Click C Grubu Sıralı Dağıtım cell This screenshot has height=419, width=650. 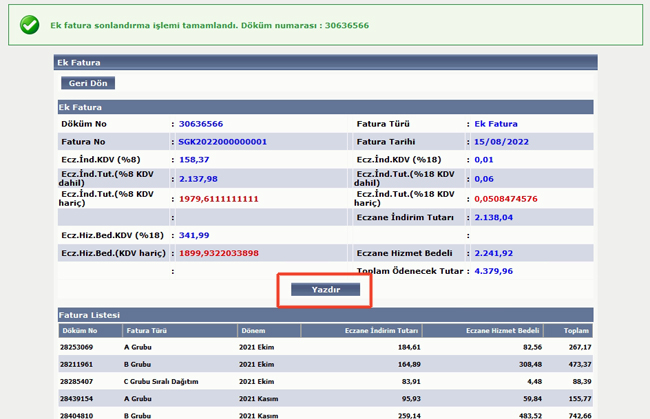coord(161,381)
